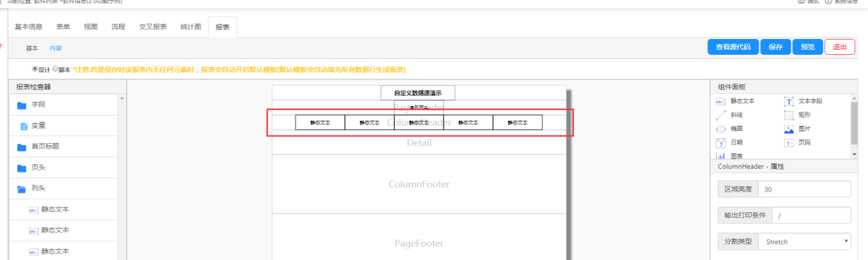This screenshot has height=260, width=868.
Task: Open the 视图 tab
Action: point(90,27)
